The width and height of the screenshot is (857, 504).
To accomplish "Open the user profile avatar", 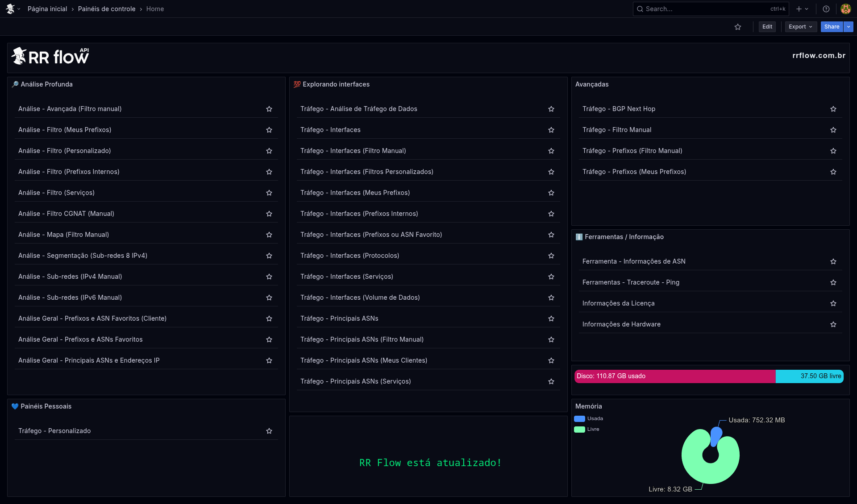I will (846, 8).
